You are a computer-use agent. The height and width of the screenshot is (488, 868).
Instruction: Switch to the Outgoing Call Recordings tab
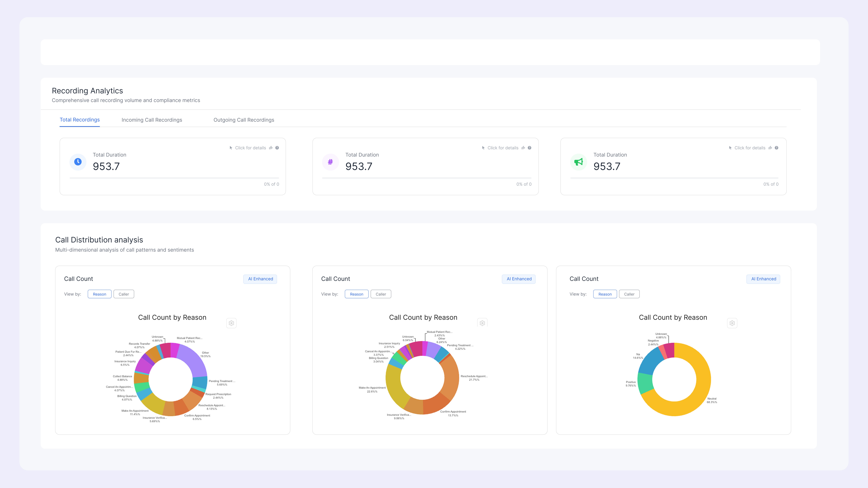click(244, 120)
